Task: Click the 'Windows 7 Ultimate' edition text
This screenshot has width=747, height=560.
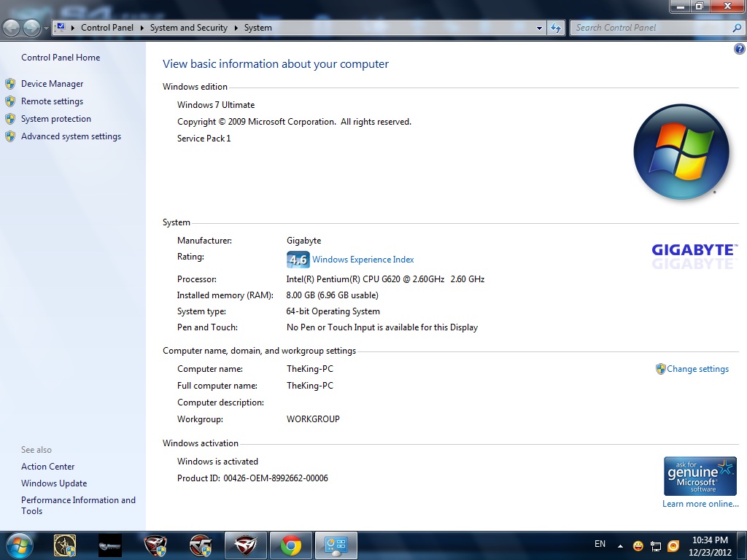Action: [x=216, y=105]
